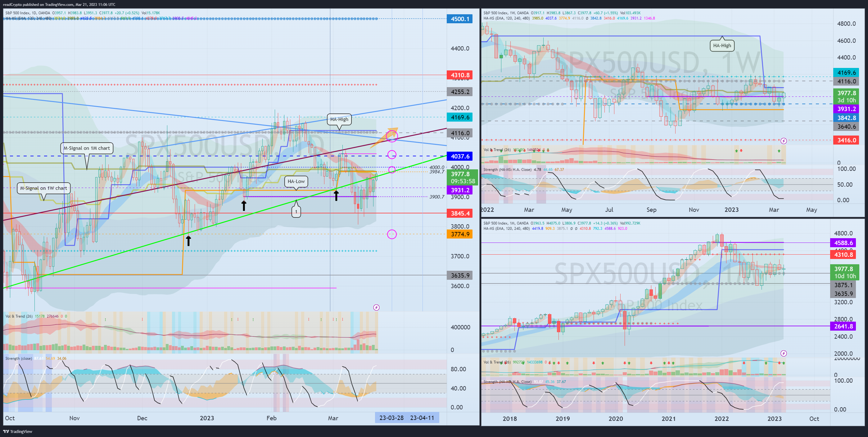The image size is (868, 437).
Task: Click the gray 4116.0 label on weekly chart
Action: click(847, 81)
